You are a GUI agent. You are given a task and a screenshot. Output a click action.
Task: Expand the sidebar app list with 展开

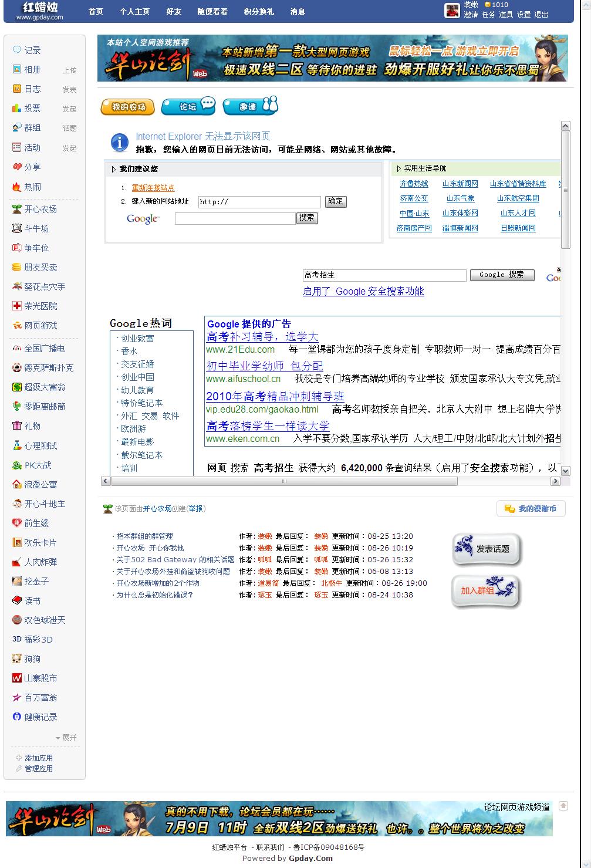[x=66, y=737]
